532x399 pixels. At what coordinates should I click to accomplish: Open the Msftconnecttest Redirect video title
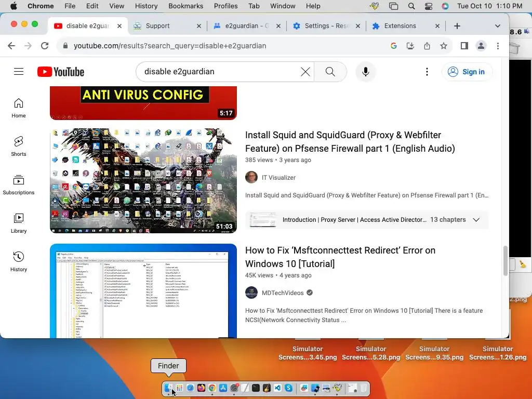coord(340,257)
